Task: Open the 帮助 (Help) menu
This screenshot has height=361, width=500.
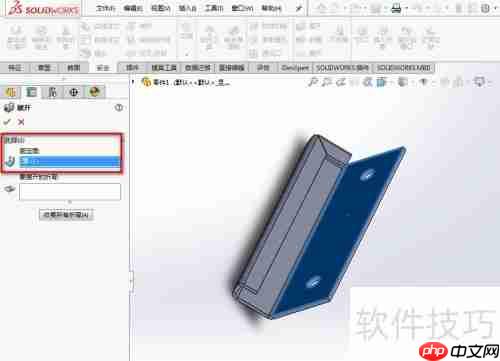Action: (x=271, y=8)
